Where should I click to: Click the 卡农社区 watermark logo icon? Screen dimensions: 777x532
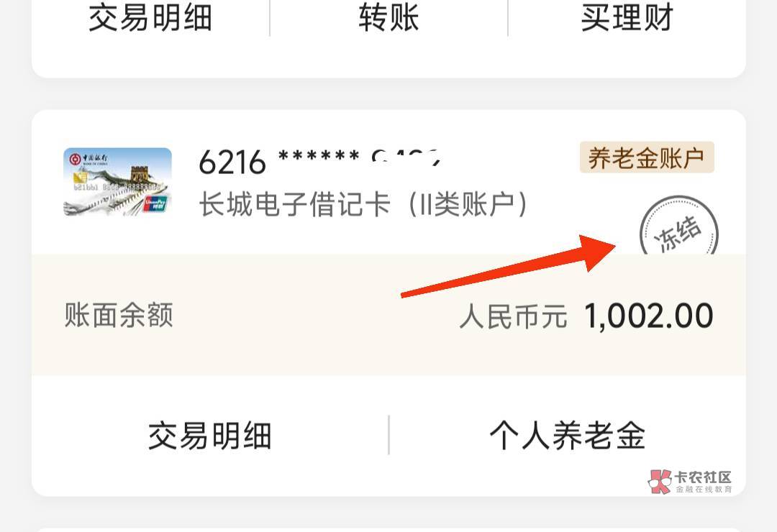click(x=660, y=482)
